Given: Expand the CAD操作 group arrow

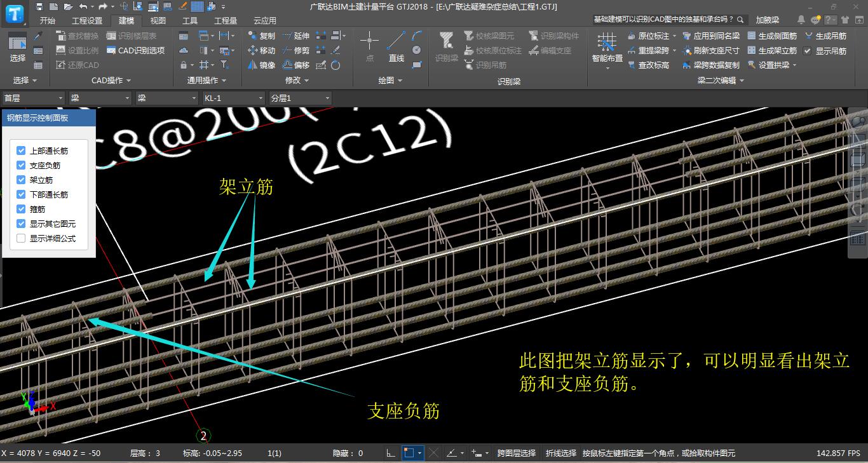Looking at the screenshot, I should 128,81.
